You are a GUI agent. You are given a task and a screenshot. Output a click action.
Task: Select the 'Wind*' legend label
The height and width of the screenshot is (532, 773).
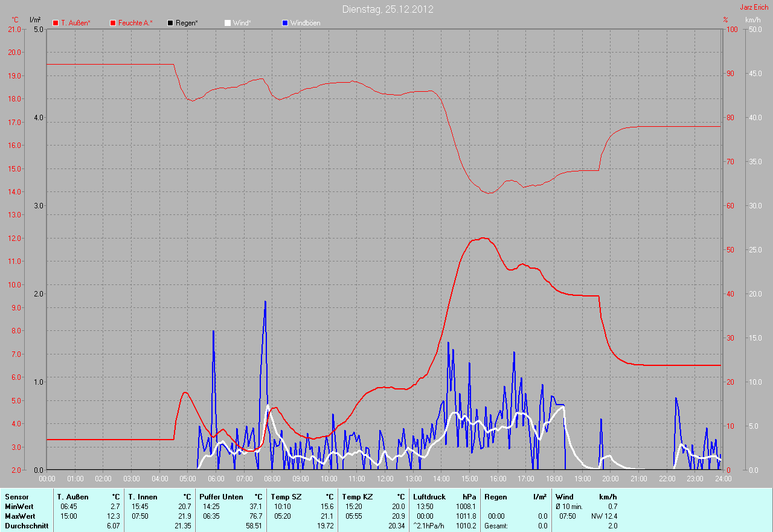tap(242, 23)
